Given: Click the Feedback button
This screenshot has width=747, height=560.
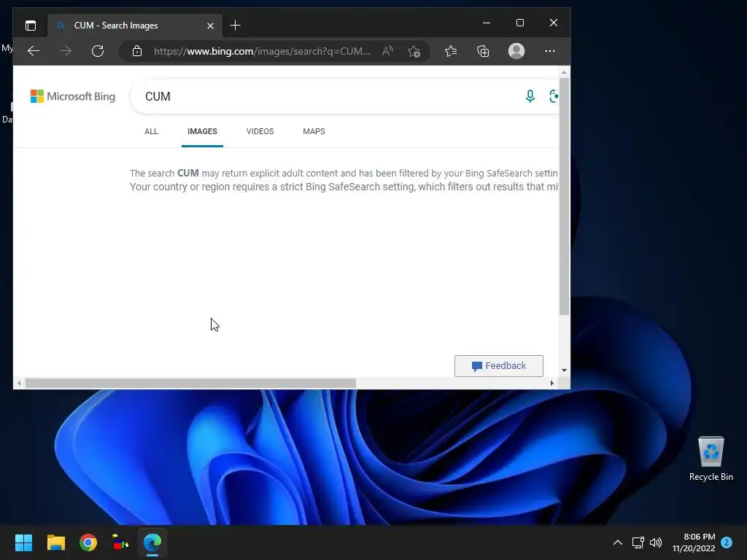Looking at the screenshot, I should [499, 366].
